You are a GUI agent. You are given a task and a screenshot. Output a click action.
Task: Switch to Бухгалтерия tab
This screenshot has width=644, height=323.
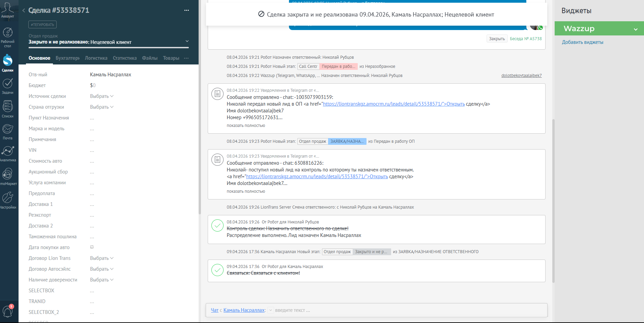pyautogui.click(x=67, y=58)
